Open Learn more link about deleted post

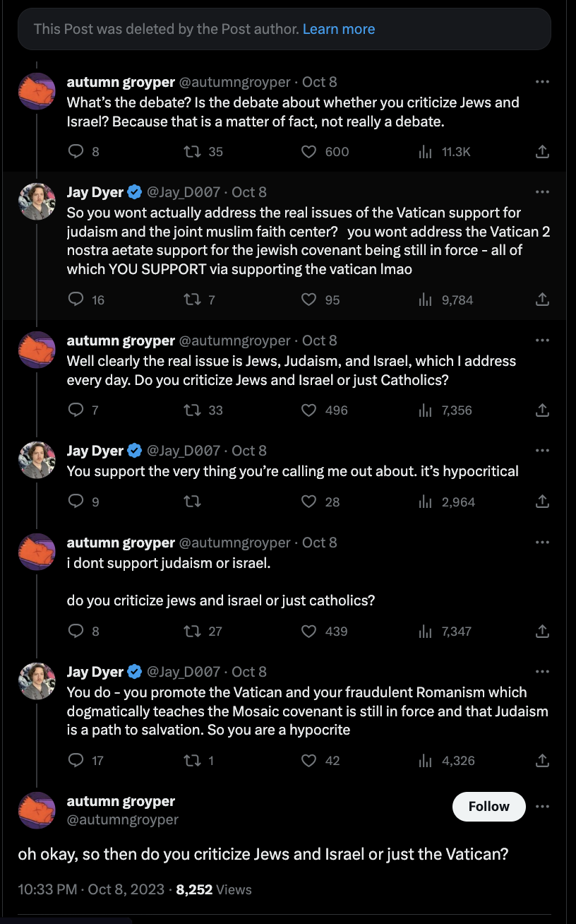pyautogui.click(x=339, y=29)
